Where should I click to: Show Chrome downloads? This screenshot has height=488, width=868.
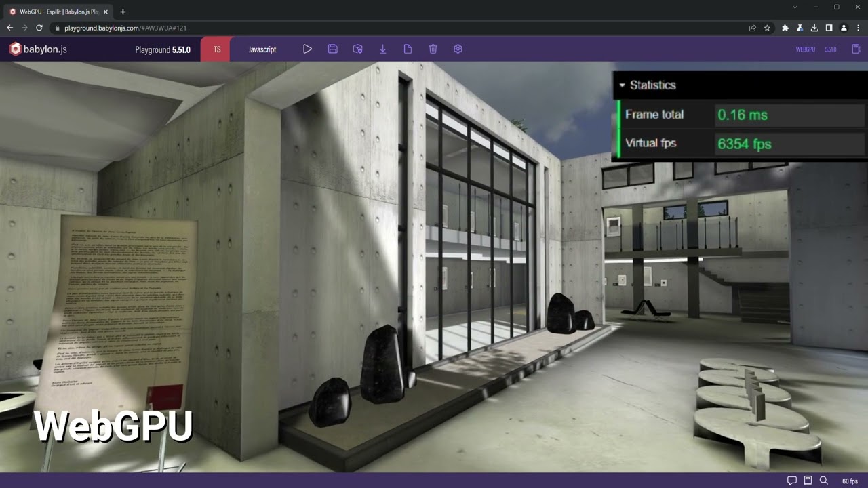[814, 28]
